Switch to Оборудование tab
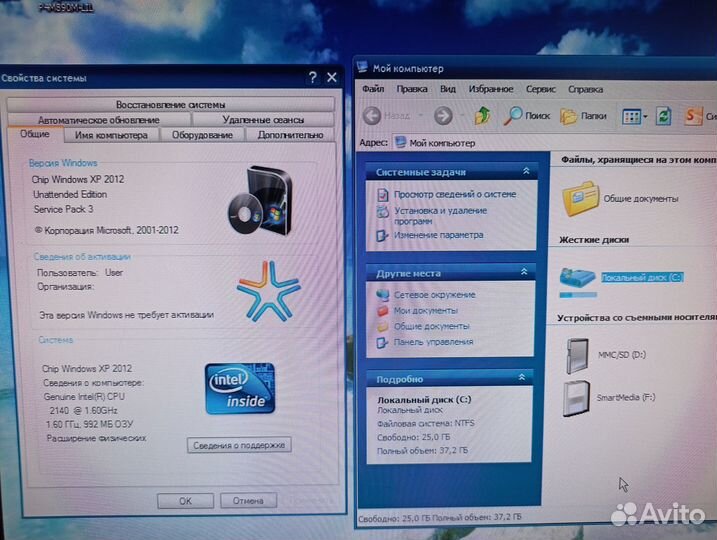This screenshot has height=540, width=717. pyautogui.click(x=202, y=135)
